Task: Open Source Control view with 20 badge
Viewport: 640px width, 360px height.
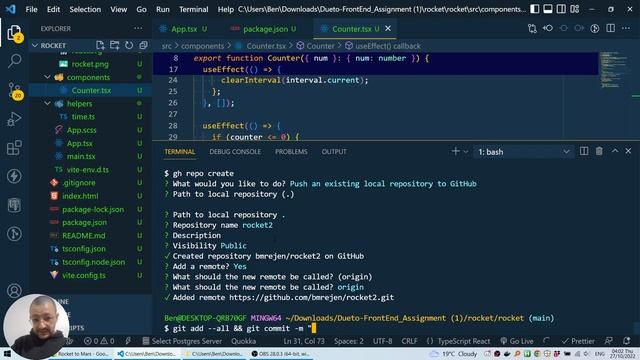Action: coord(14,90)
